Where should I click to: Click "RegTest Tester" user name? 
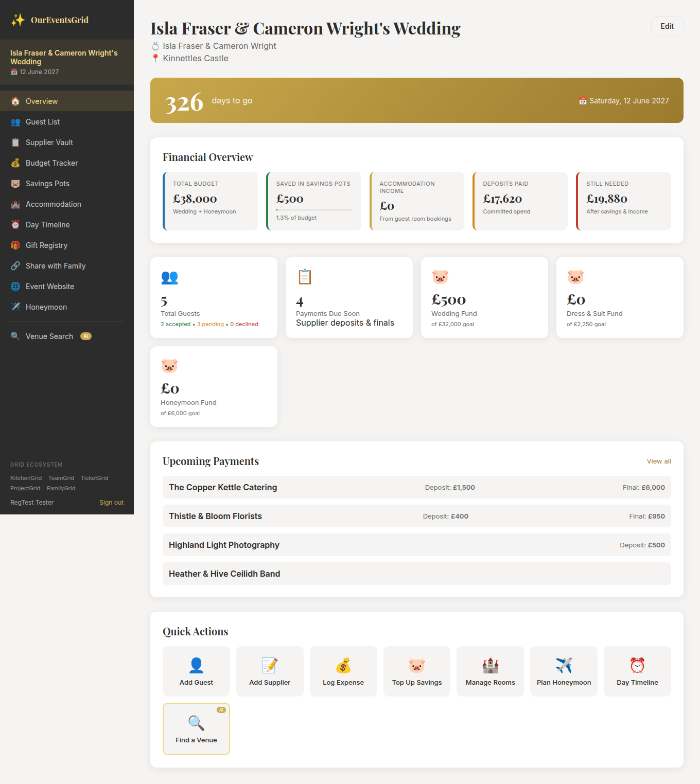(x=32, y=503)
